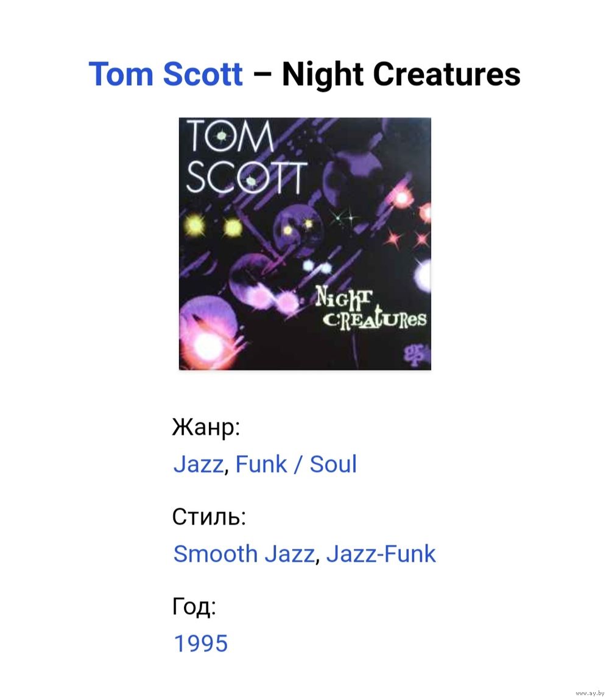This screenshot has height=700, width=609.
Task: Click the green sparkle star on cover
Action: coord(345,219)
